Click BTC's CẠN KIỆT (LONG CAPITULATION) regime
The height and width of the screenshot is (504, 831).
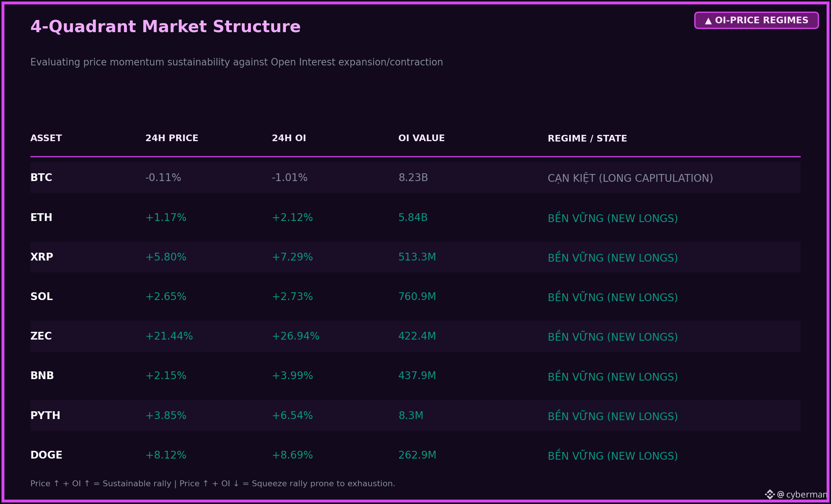(630, 178)
